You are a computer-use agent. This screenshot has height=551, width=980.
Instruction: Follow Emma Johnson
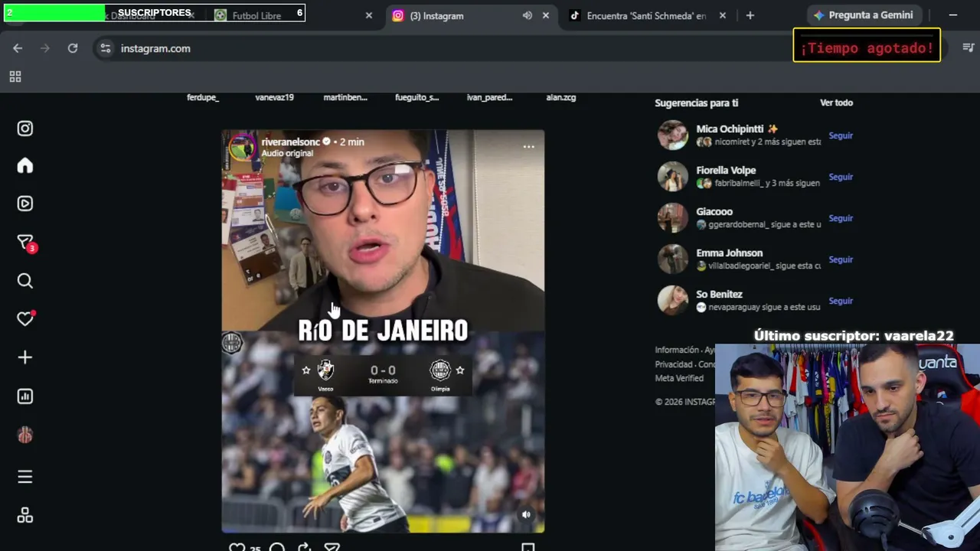point(841,259)
